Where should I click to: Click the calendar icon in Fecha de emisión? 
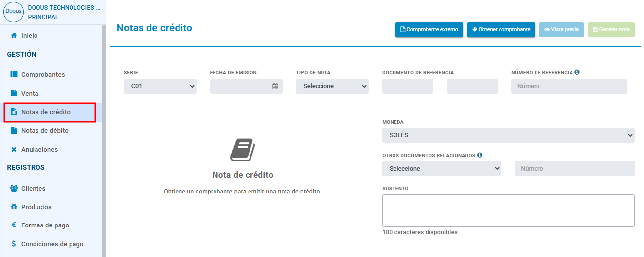coord(275,86)
